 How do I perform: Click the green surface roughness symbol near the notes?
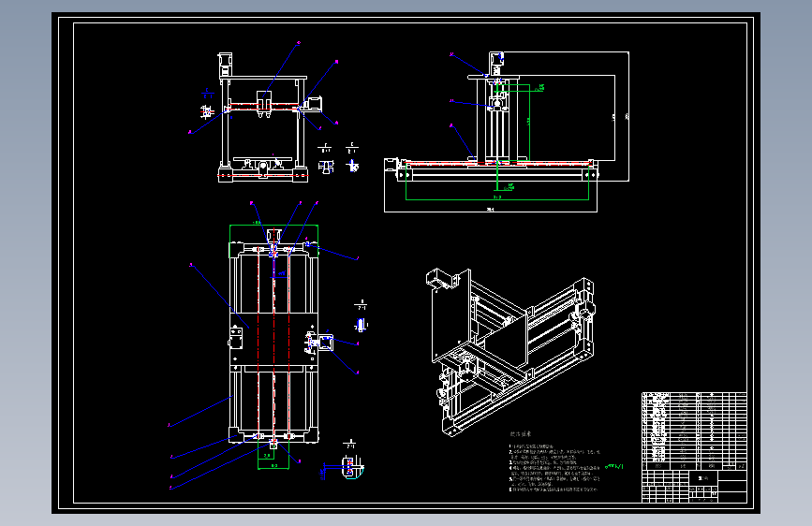tap(614, 466)
